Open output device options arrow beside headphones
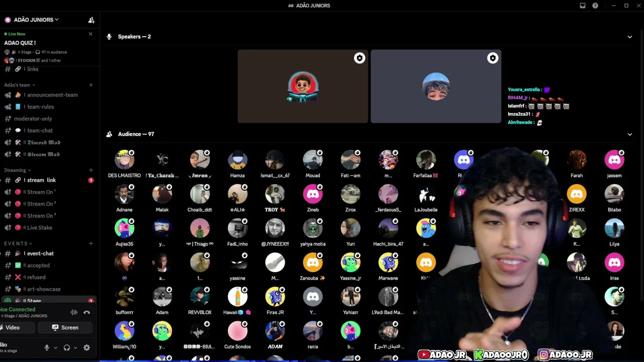 click(75, 347)
